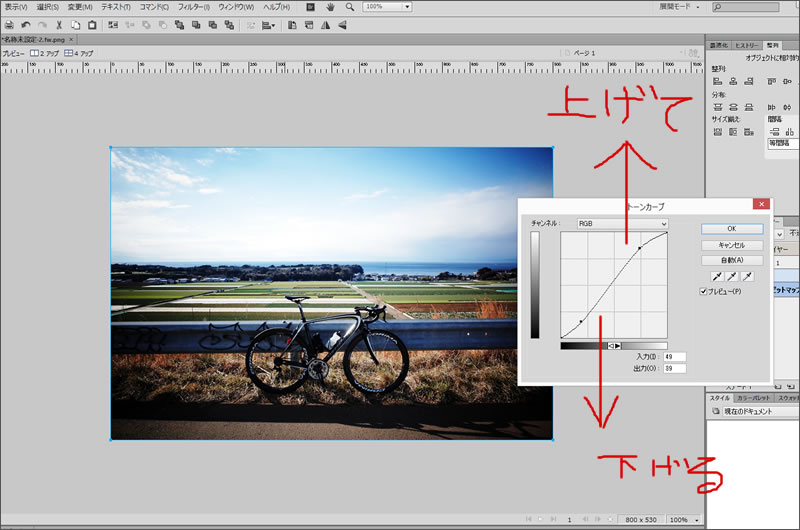Click the bring to front icon
This screenshot has height=530, width=800.
click(179, 25)
